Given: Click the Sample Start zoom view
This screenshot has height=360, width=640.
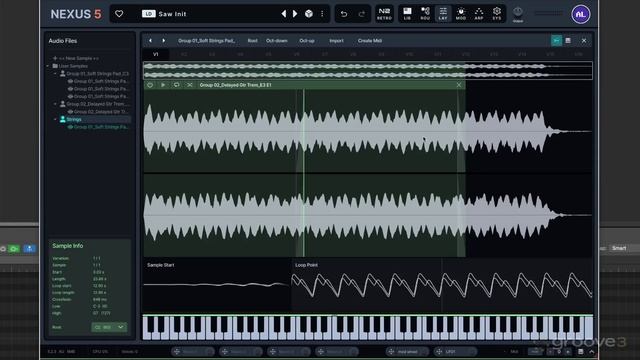Looking at the screenshot, I should click(x=217, y=285).
